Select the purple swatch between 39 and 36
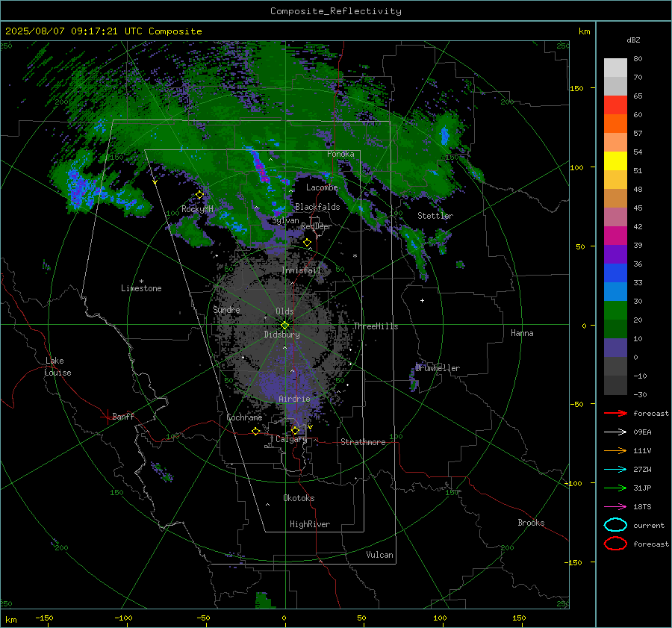This screenshot has height=628, width=672. [x=615, y=254]
